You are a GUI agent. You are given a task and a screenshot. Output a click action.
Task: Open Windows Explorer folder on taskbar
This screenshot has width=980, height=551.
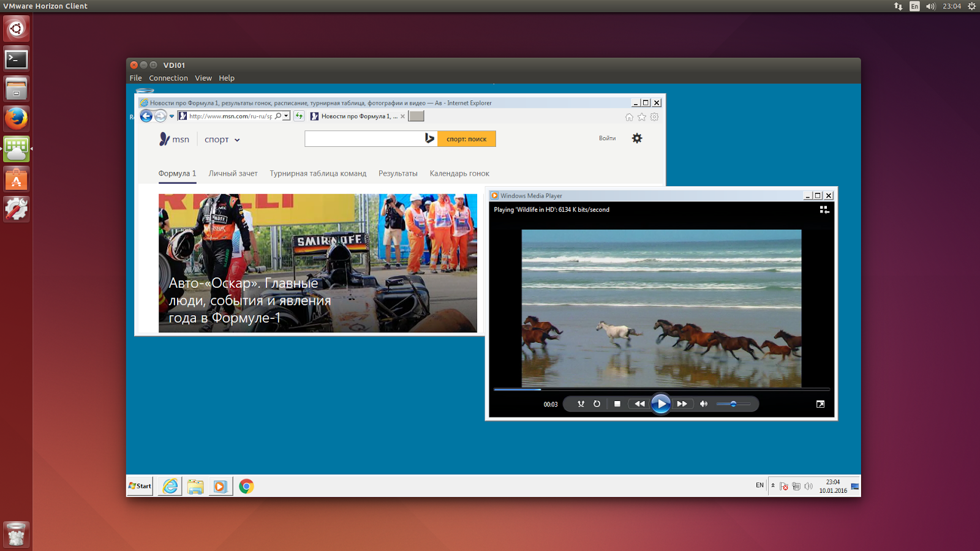click(195, 486)
